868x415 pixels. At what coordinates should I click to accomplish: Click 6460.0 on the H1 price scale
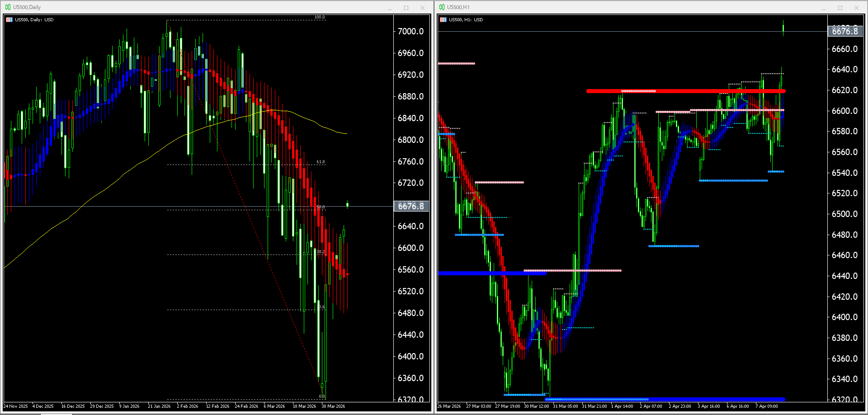click(x=844, y=255)
